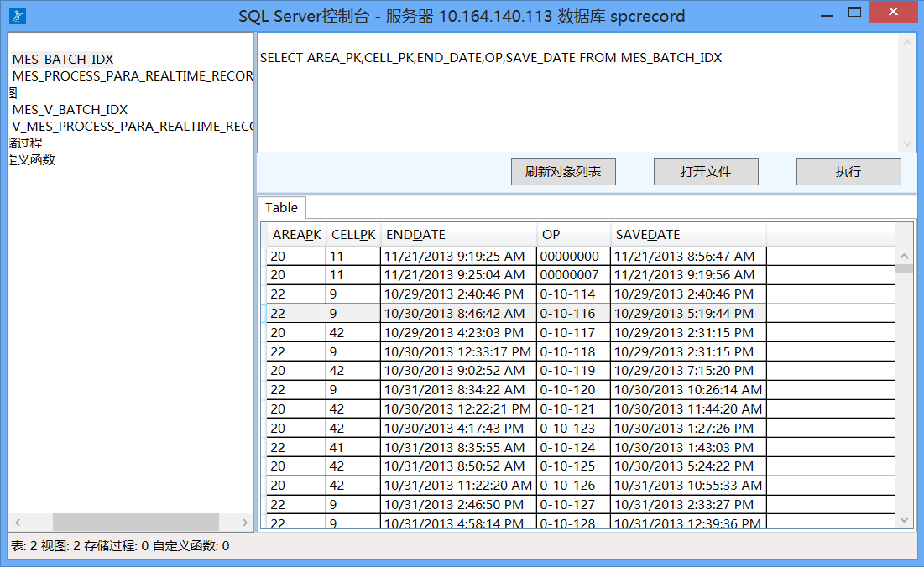
Task: Click query editor scroll down arrow
Action: tap(907, 143)
